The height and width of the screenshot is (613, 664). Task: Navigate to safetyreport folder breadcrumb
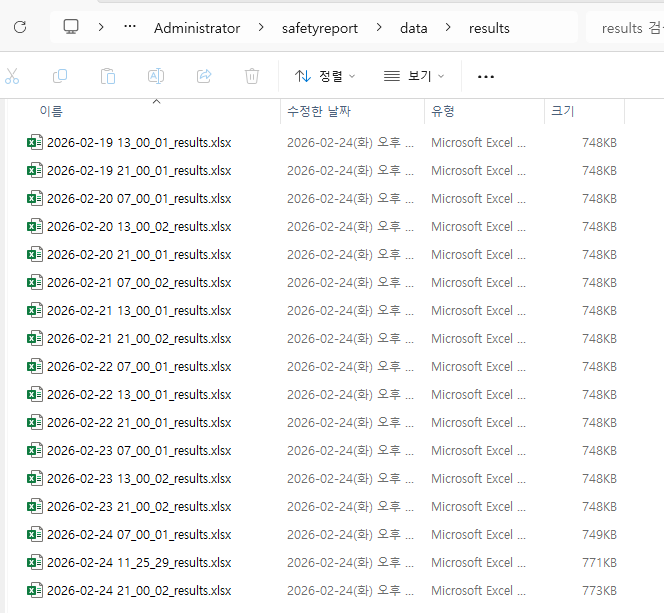coord(320,28)
